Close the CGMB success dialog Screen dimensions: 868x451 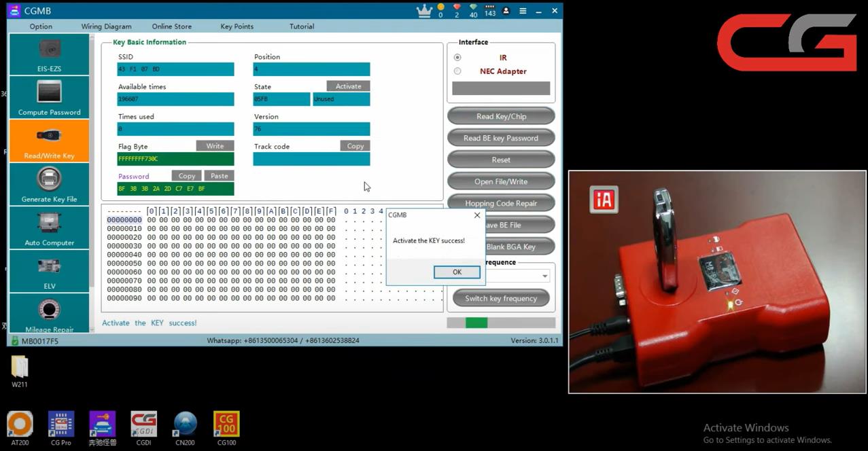(476, 215)
